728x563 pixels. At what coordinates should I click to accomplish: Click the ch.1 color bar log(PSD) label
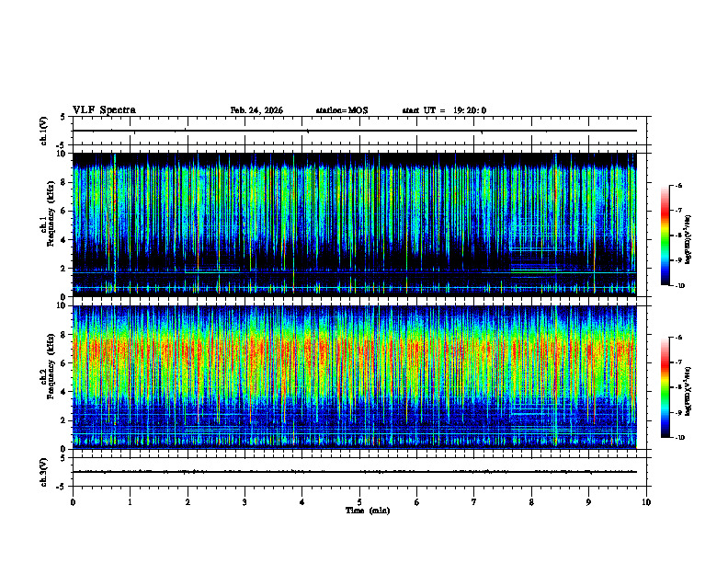(688, 240)
